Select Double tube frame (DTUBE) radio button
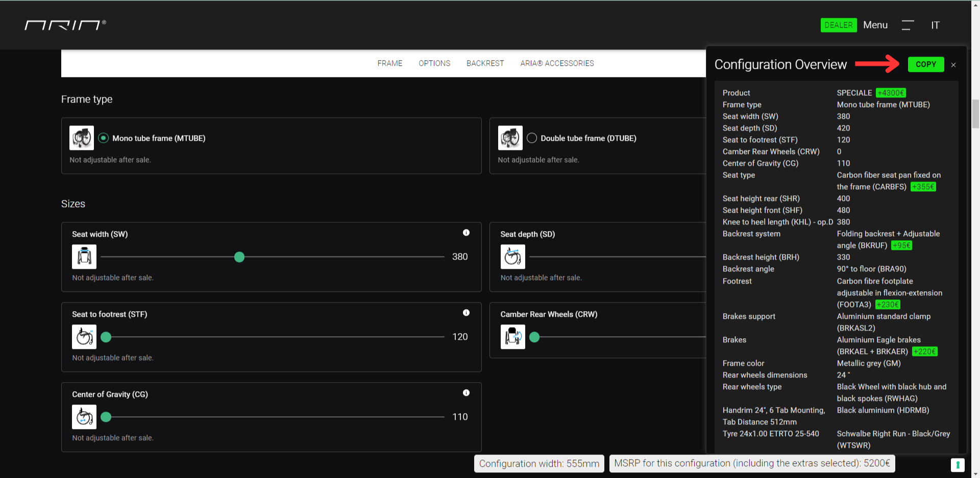Viewport: 980px width, 478px height. pos(532,138)
